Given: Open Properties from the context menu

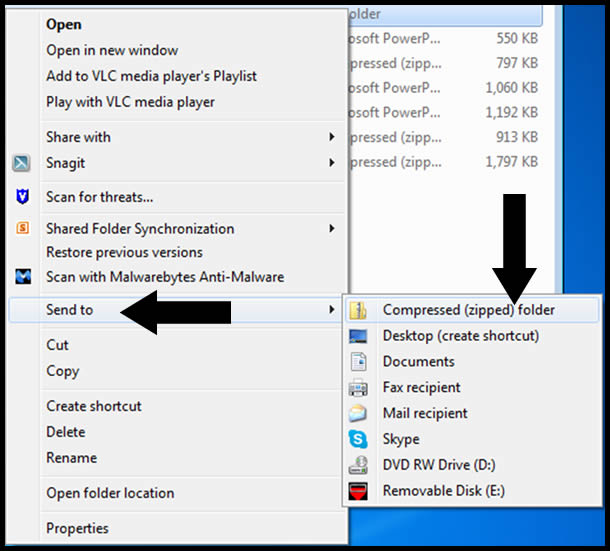Looking at the screenshot, I should coord(77,528).
